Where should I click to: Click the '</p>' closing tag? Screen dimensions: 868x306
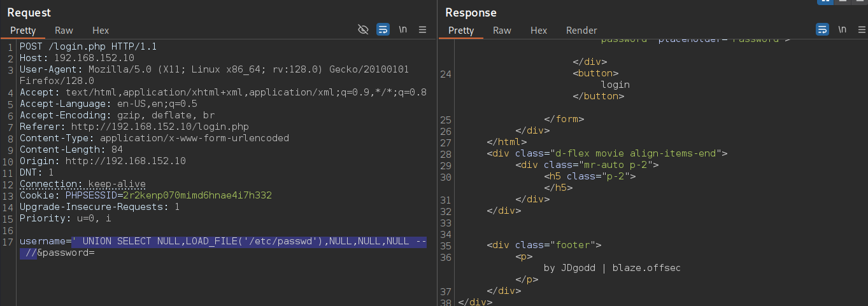(527, 279)
